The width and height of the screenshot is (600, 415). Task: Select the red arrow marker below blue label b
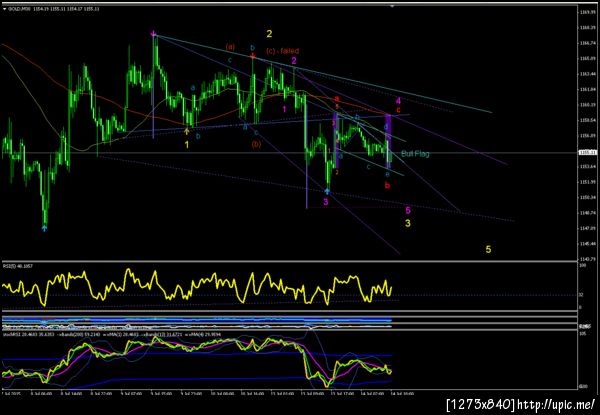253,56
